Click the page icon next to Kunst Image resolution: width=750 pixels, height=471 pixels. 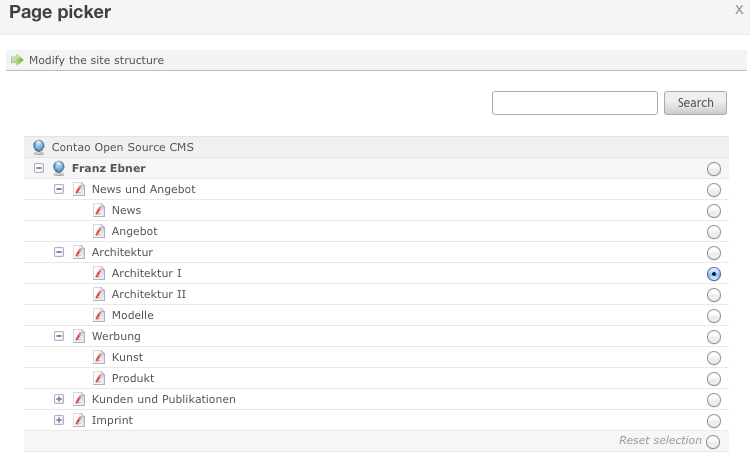(x=99, y=357)
